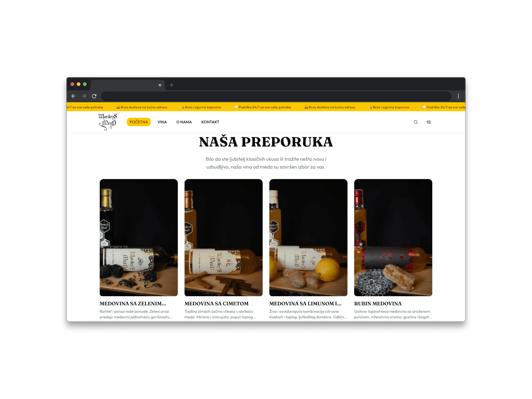This screenshot has width=532, height=399.
Task: Open the KONTAKT menu item
Action: [210, 122]
